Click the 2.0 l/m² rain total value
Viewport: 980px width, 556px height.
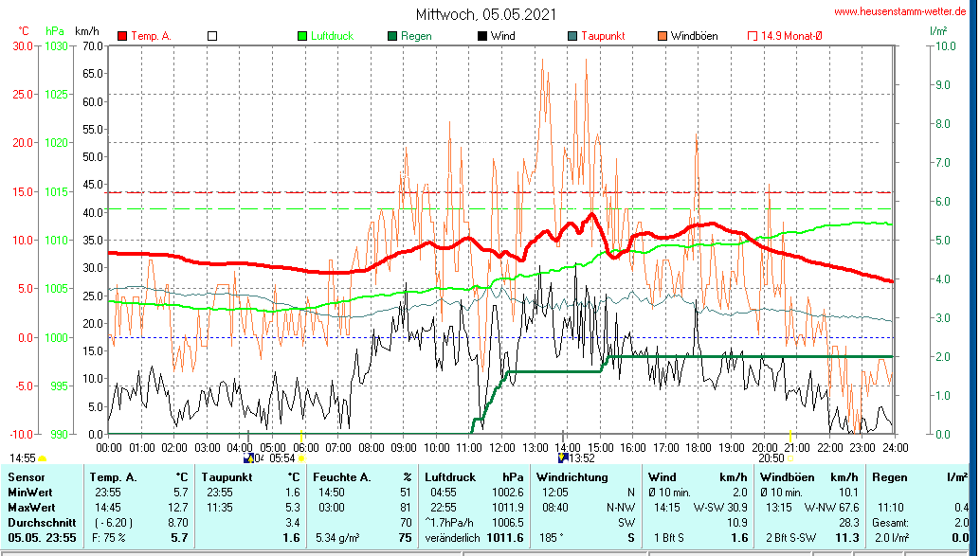[x=892, y=538]
